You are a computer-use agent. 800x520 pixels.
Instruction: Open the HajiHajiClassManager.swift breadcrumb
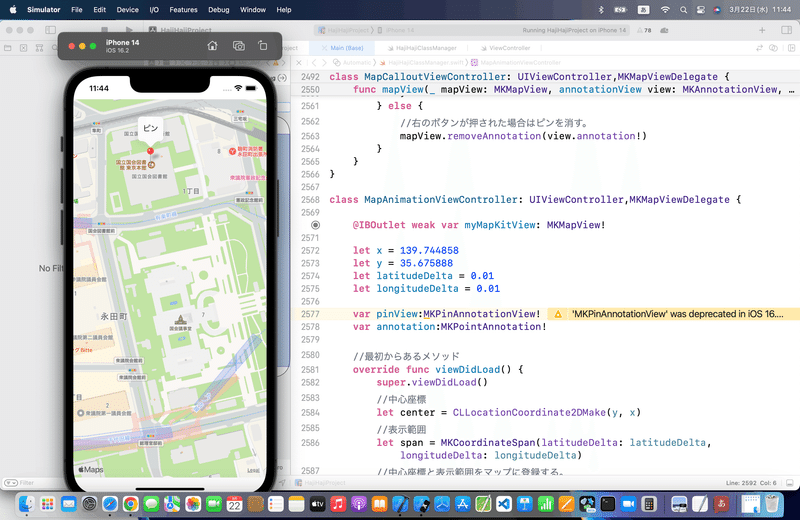click(421, 63)
